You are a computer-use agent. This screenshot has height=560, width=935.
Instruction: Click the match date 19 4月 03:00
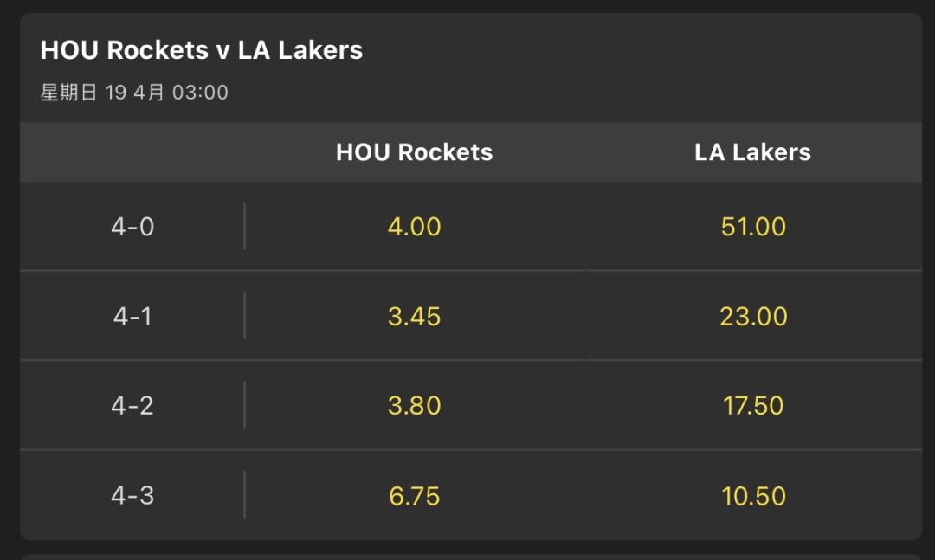[166, 93]
